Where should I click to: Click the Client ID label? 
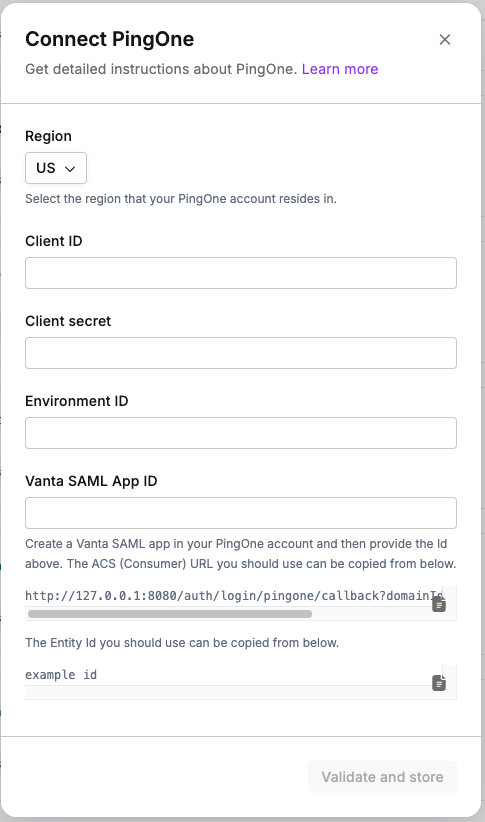click(x=53, y=241)
